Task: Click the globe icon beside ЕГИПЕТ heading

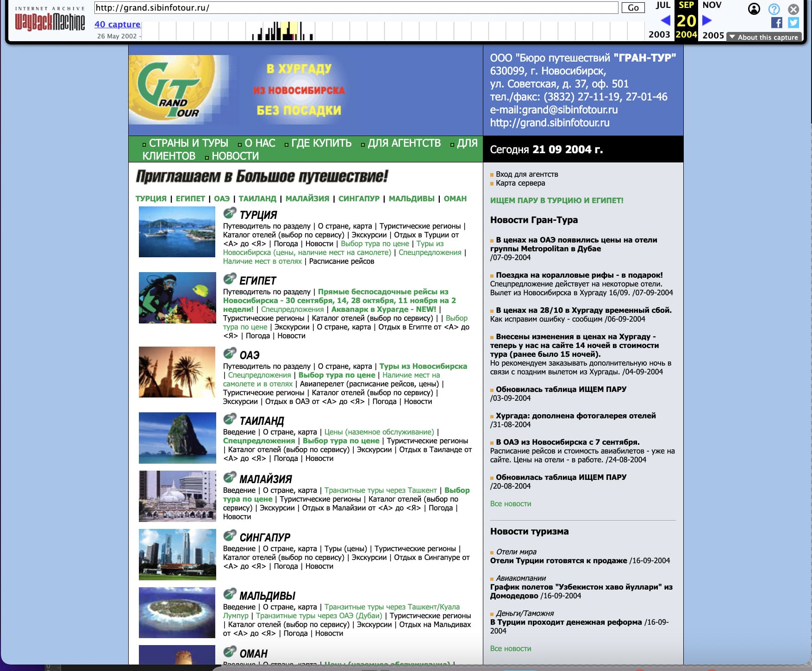Action: pos(230,279)
